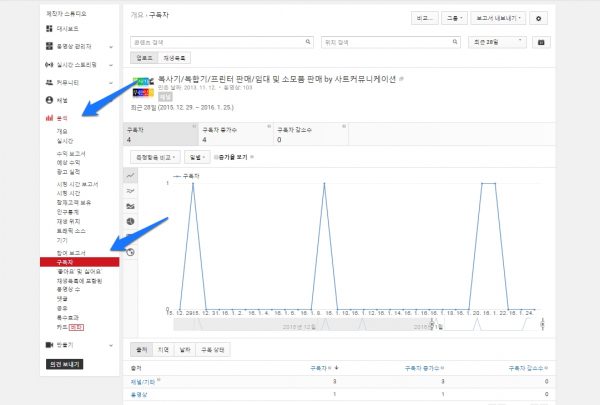
Task: Click the 커뮤니티 people icon
Action: tap(49, 82)
